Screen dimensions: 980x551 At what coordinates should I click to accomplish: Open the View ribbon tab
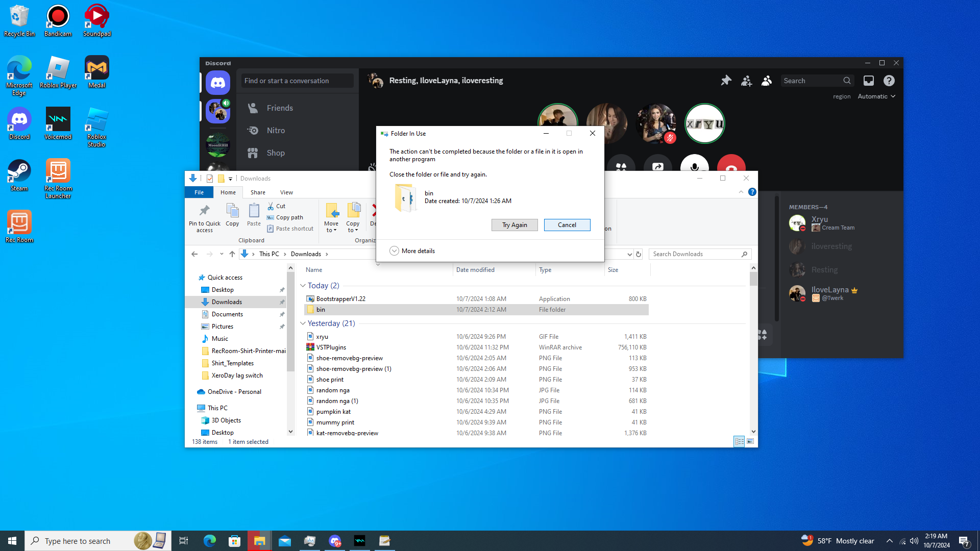(x=286, y=192)
